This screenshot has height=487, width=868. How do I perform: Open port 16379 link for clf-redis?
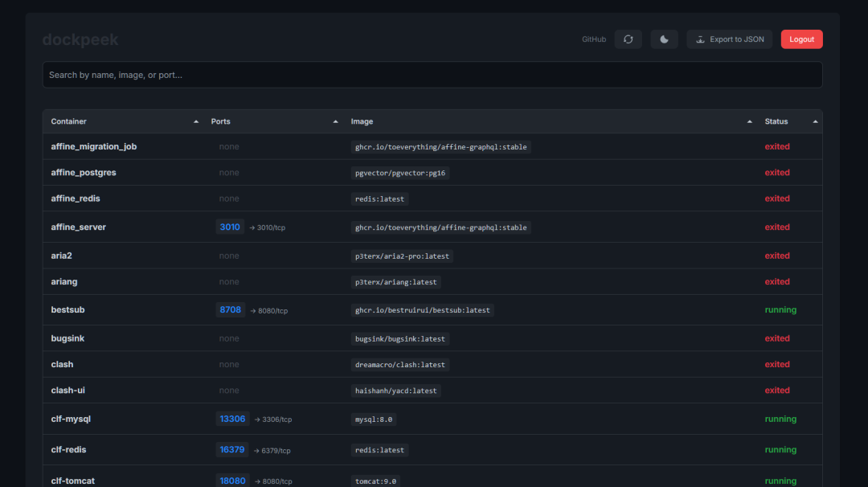232,450
